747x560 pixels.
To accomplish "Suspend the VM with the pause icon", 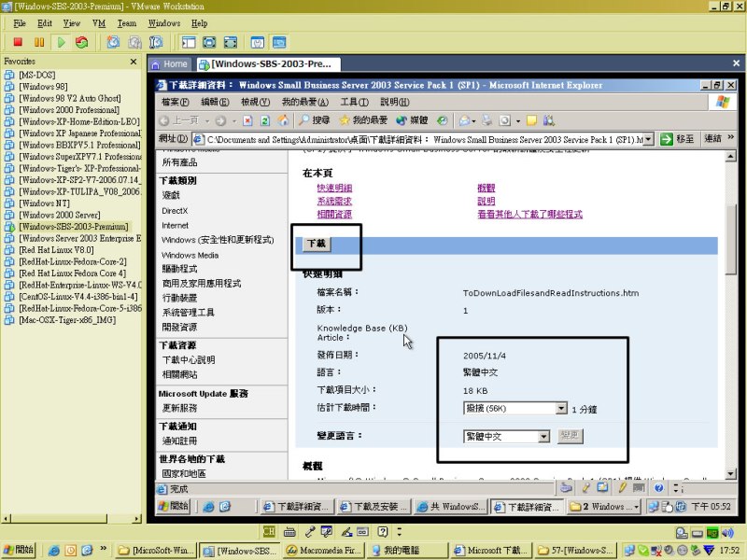I will click(x=39, y=42).
